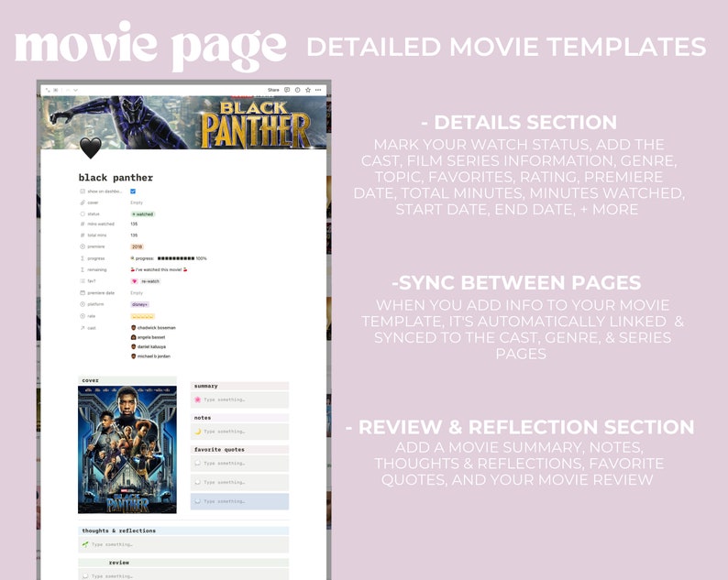Click the thoughts & reflections input
The width and height of the screenshot is (728, 580).
[x=183, y=544]
